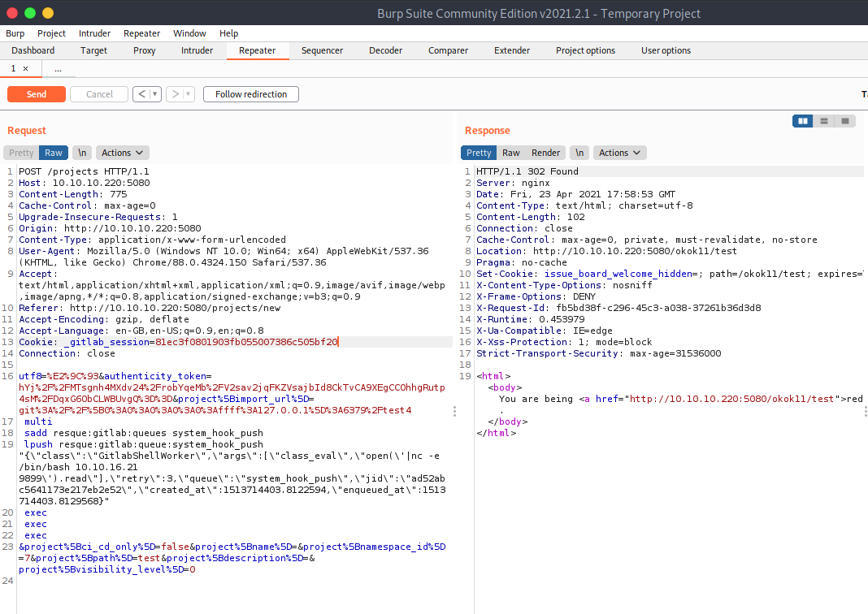Click the Cancel button
Screen dimensions: 868x614
coord(100,94)
